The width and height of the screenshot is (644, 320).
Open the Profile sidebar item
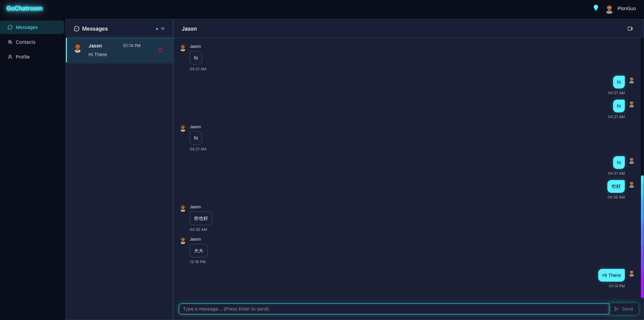click(x=32, y=57)
